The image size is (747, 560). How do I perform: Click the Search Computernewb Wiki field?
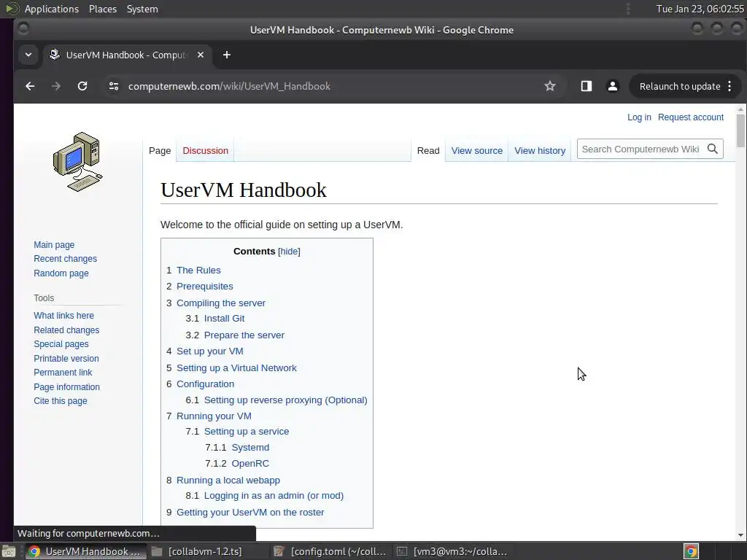(x=640, y=149)
